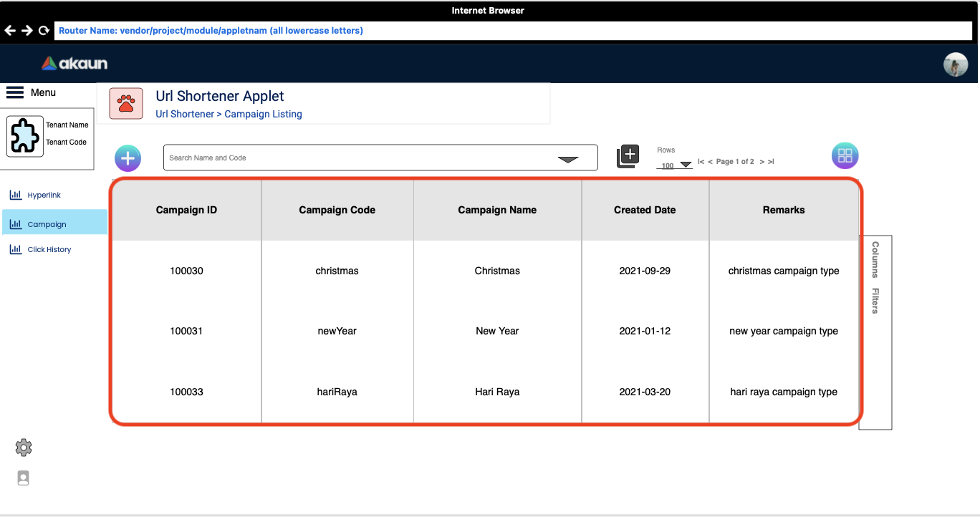Expand the search dropdown arrow

[x=568, y=160]
